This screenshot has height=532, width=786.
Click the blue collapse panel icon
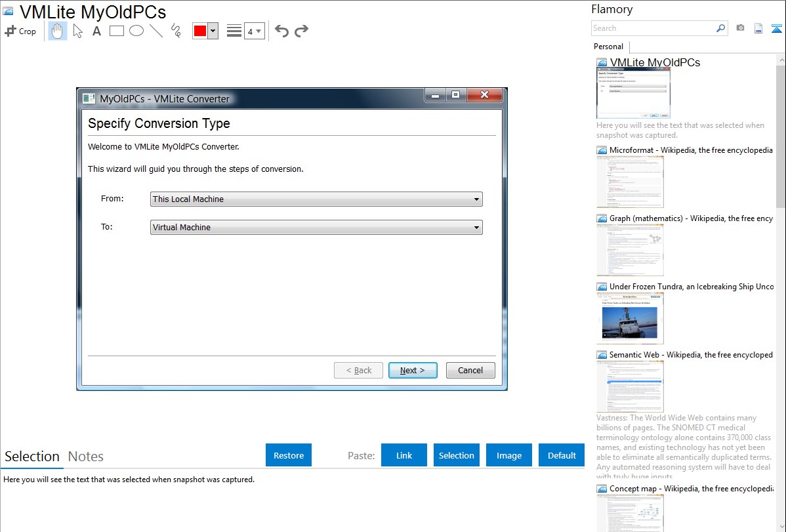pyautogui.click(x=776, y=28)
